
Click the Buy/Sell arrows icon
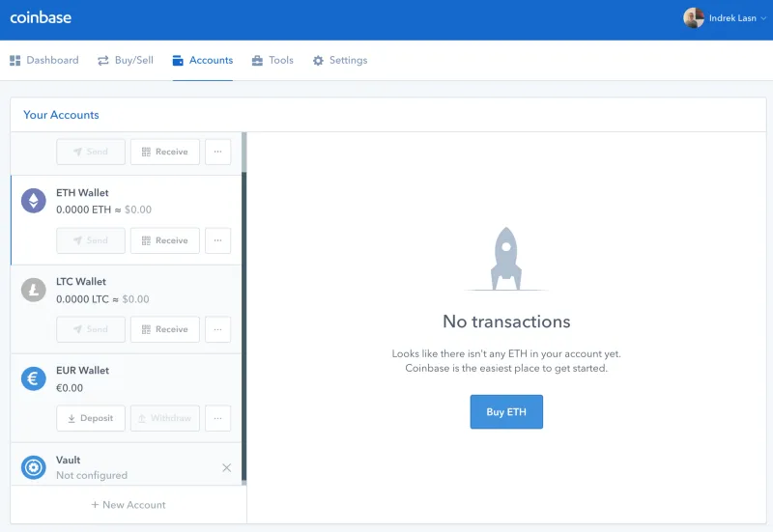pyautogui.click(x=103, y=60)
